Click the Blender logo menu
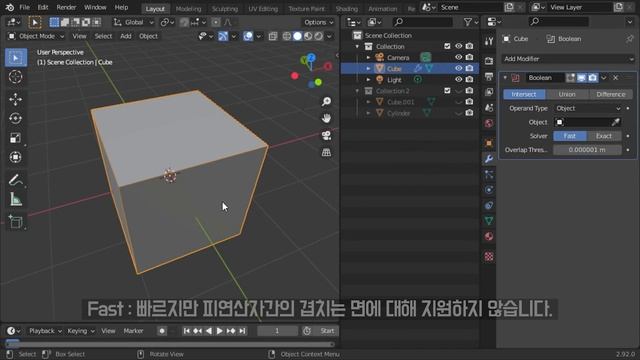640x360 pixels. coord(9,7)
